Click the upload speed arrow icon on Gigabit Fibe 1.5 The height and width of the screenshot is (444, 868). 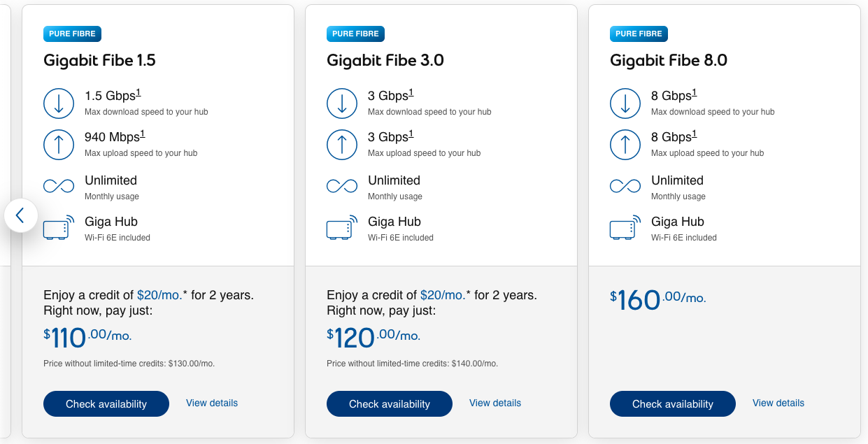[x=59, y=144]
